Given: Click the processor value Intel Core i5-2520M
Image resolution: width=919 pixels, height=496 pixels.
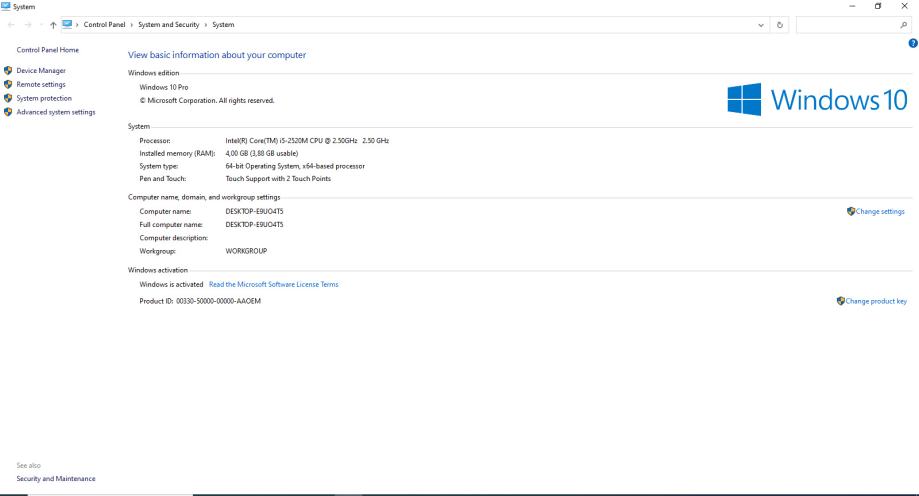Looking at the screenshot, I should point(307,141).
